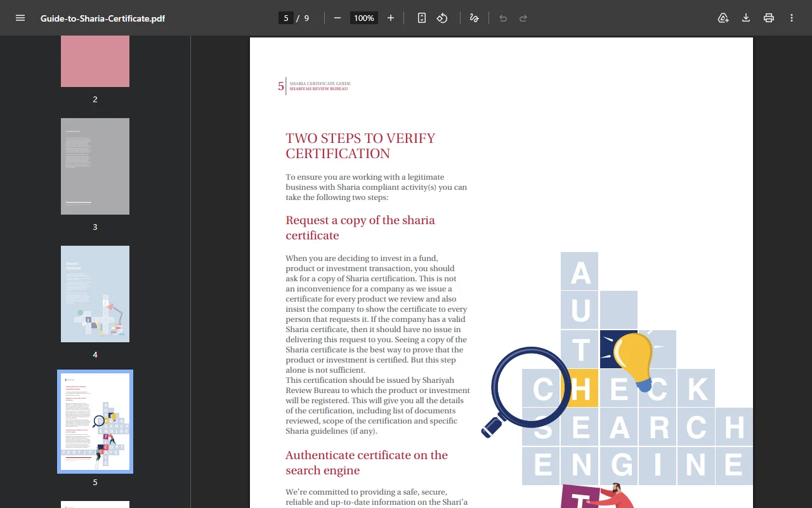Click the total page count 9
Screen dimensions: 812x508
(306, 18)
